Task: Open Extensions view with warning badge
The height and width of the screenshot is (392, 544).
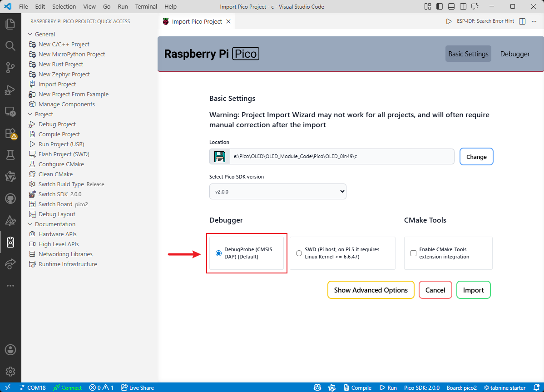Action: click(10, 134)
